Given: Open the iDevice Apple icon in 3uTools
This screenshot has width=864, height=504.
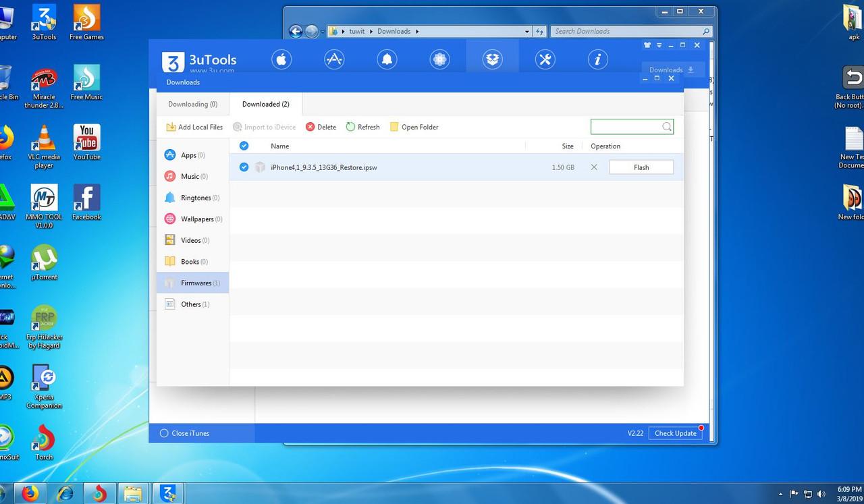Looking at the screenshot, I should (281, 59).
